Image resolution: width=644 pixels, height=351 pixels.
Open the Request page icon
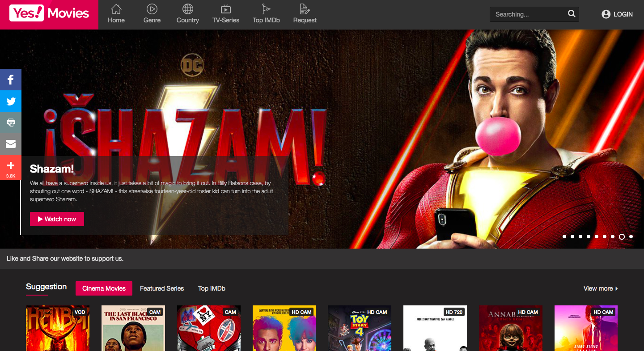(x=305, y=9)
